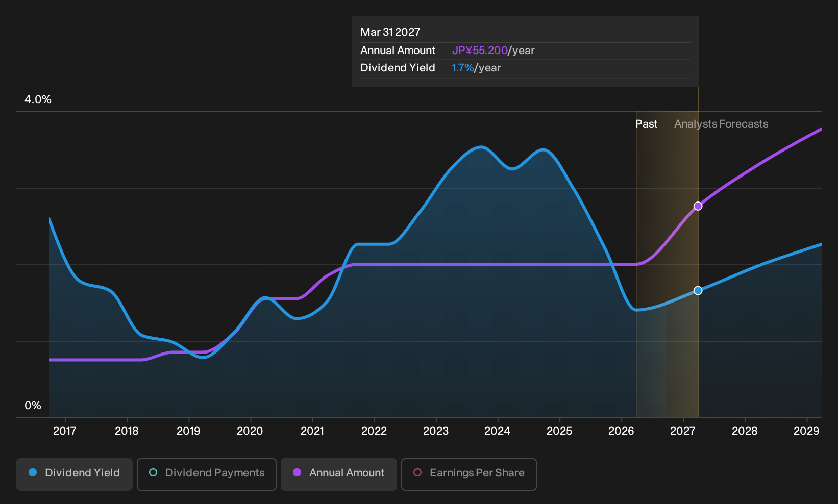Click the JP¥55.200 annual amount value
The image size is (838, 504).
click(x=480, y=51)
